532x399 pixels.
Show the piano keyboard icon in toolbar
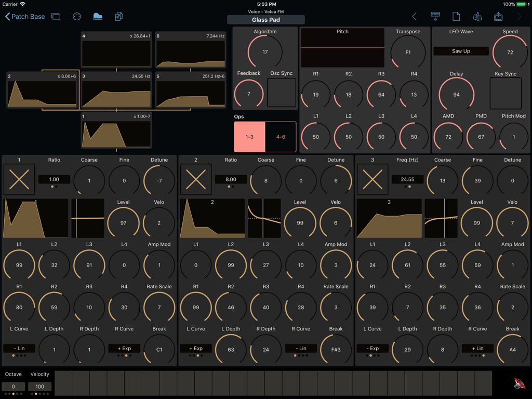tap(98, 16)
